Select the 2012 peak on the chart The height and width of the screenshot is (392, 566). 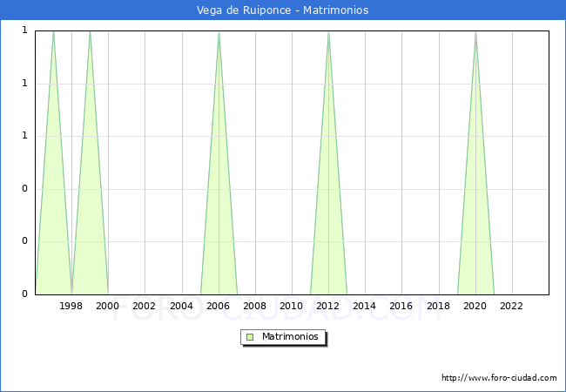pyautogui.click(x=328, y=31)
